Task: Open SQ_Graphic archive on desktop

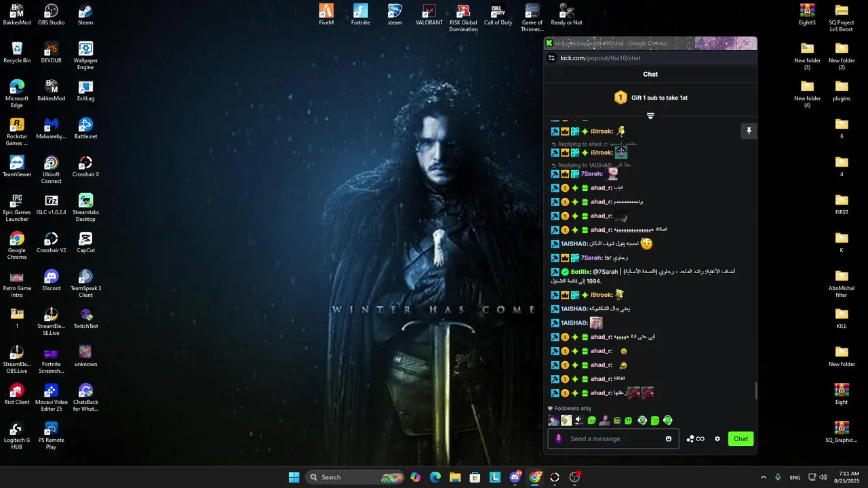Action: click(x=842, y=432)
